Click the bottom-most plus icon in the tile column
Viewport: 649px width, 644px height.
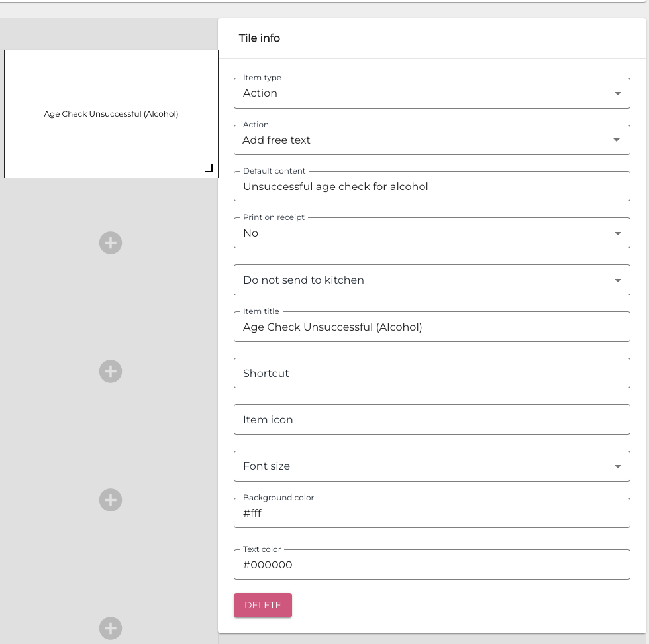coord(111,627)
